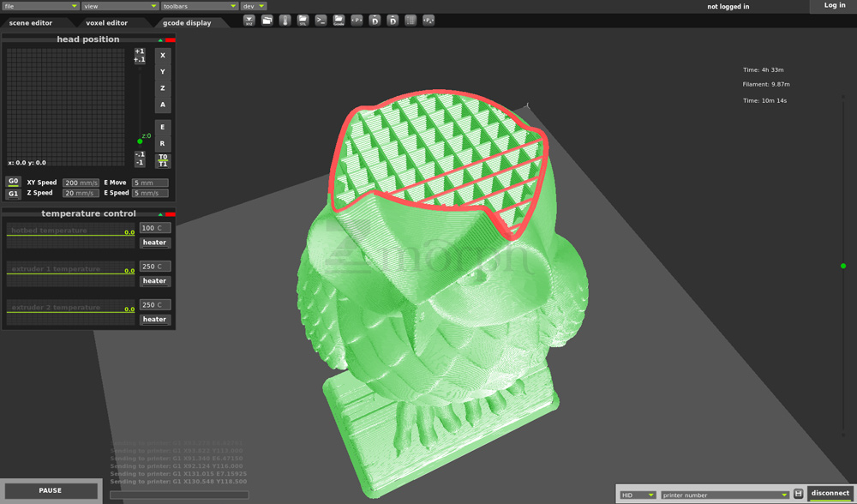Switch to the voxel editor tab
The height and width of the screenshot is (504, 857).
[106, 23]
